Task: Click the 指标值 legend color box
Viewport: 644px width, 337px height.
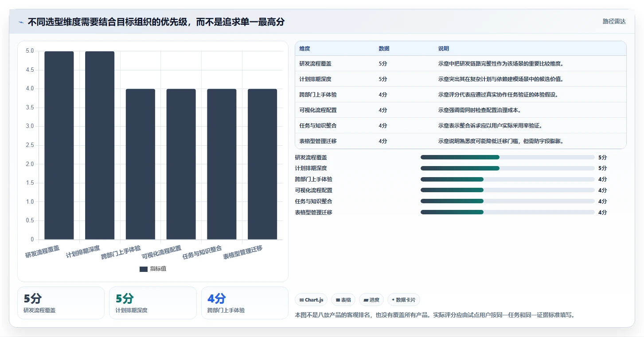Action: tap(144, 269)
